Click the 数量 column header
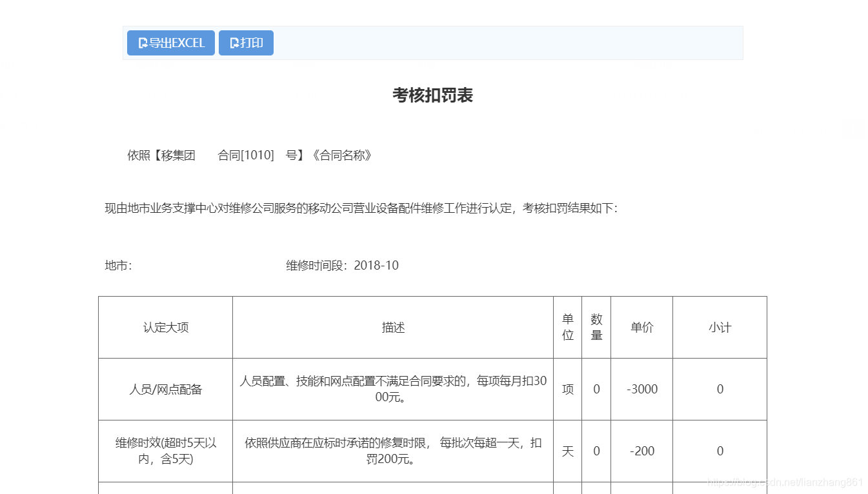The height and width of the screenshot is (494, 868). point(596,328)
